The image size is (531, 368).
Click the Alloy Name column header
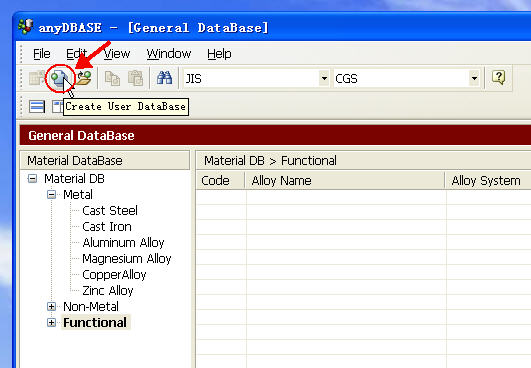[344, 180]
